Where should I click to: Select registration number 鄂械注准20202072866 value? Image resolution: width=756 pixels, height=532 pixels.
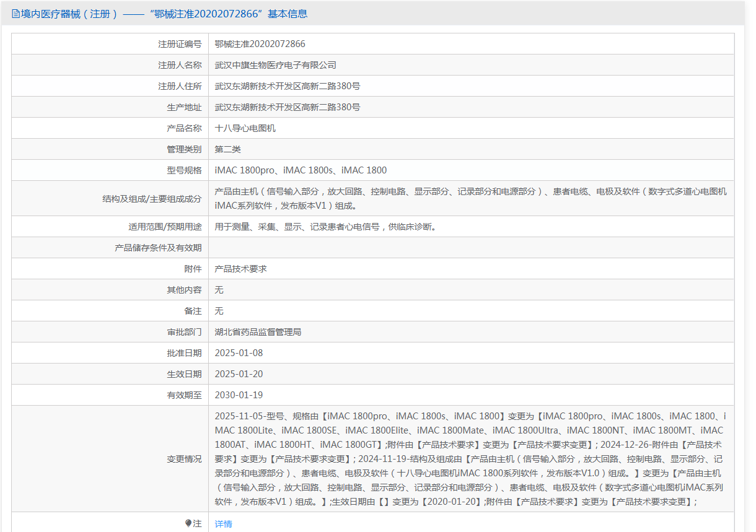pyautogui.click(x=260, y=44)
